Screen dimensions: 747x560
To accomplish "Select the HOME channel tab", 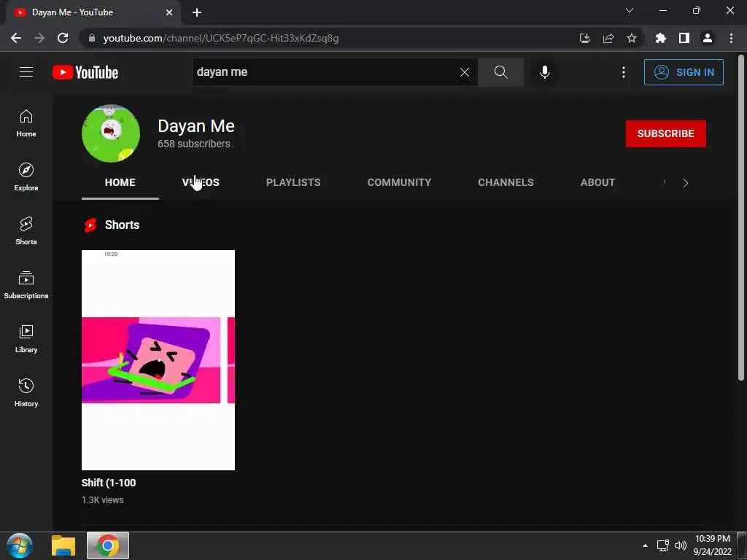I will point(120,182).
